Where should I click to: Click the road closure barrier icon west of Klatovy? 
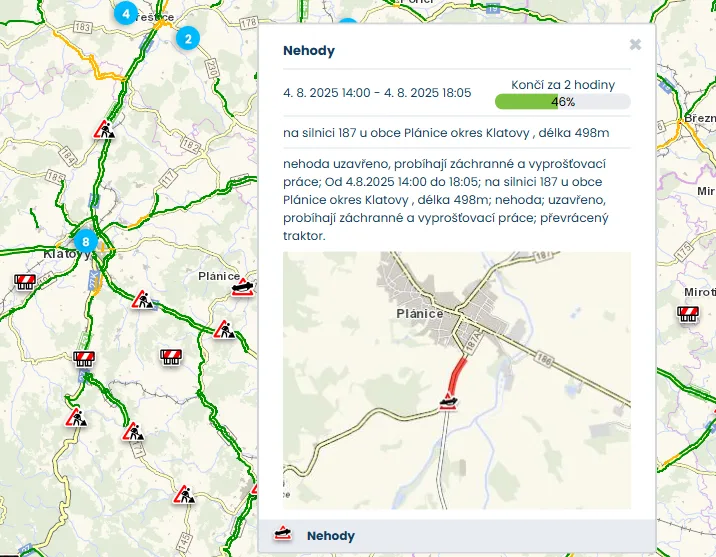click(x=25, y=282)
